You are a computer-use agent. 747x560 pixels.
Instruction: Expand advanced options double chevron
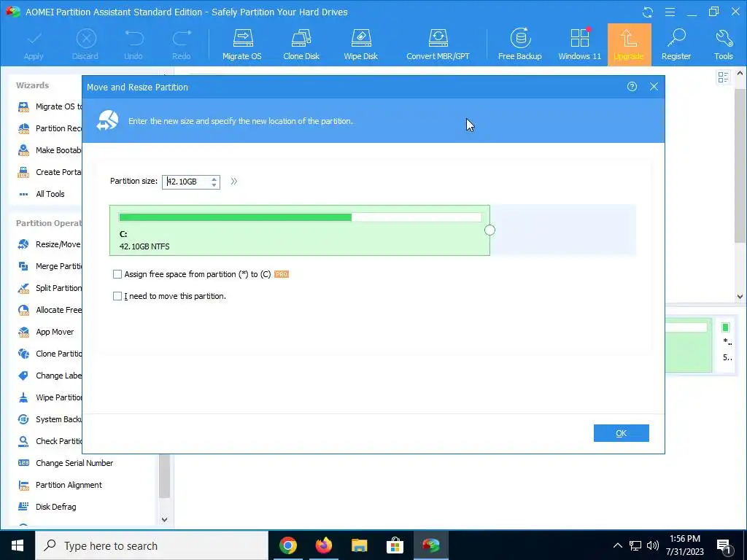tap(234, 182)
